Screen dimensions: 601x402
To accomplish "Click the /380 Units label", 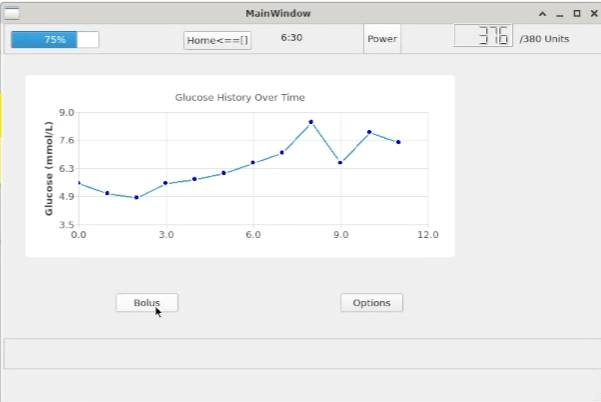I will pos(544,39).
